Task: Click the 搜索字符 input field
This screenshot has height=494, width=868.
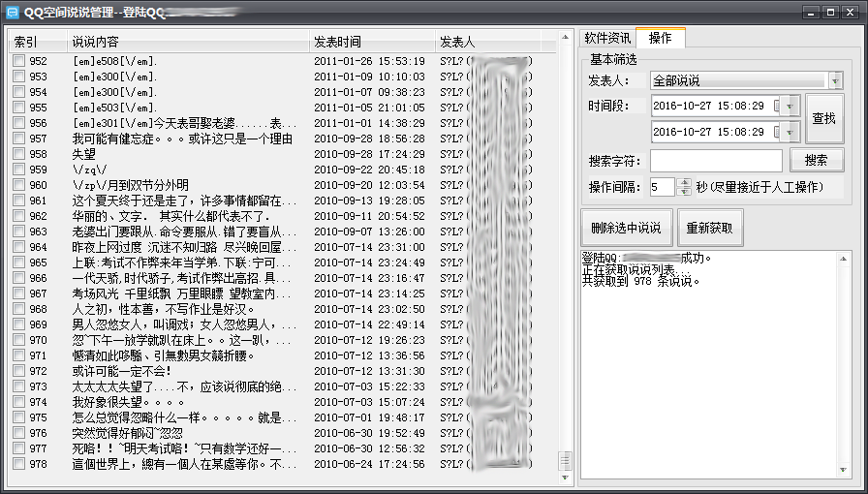Action: 716,161
